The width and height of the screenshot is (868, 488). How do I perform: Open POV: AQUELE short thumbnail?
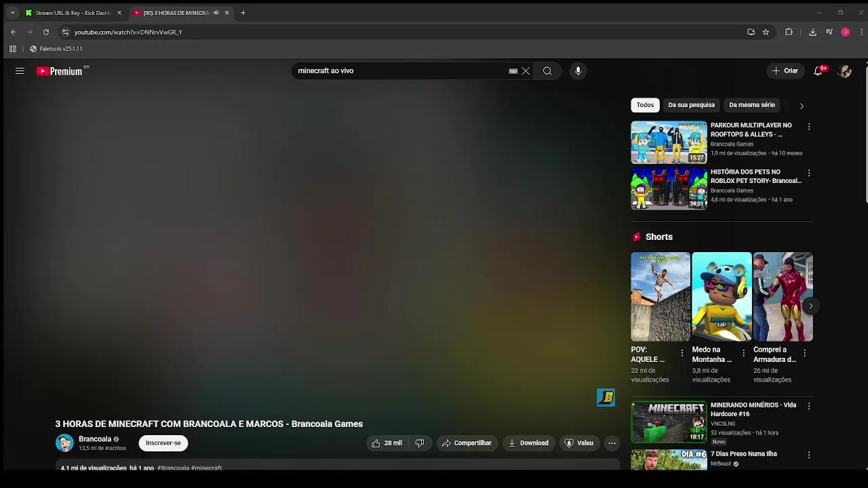(x=660, y=297)
